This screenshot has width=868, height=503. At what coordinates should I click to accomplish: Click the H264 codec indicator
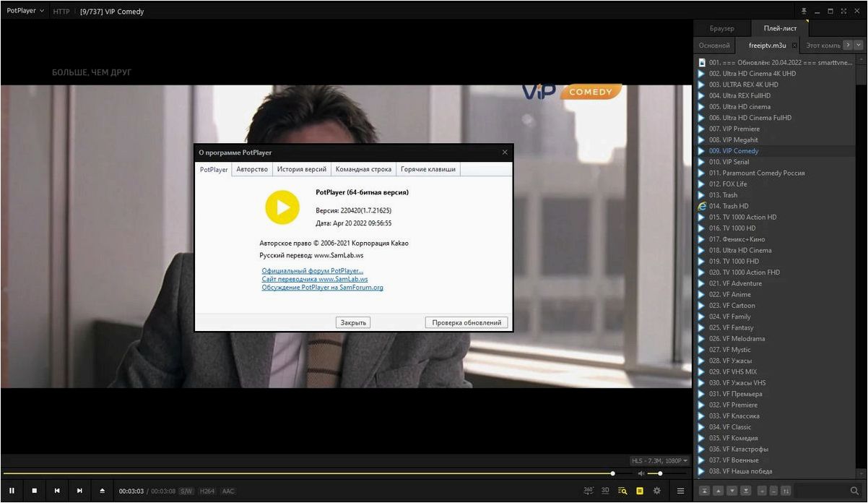tap(207, 491)
